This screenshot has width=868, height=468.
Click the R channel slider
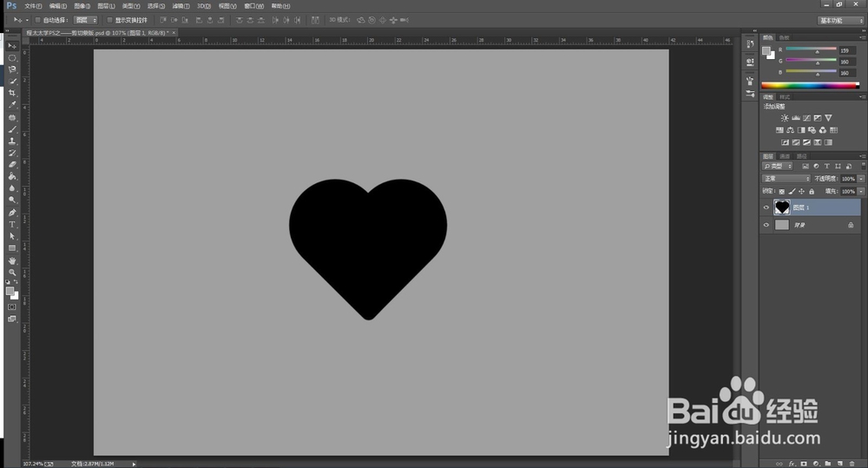tap(811, 49)
